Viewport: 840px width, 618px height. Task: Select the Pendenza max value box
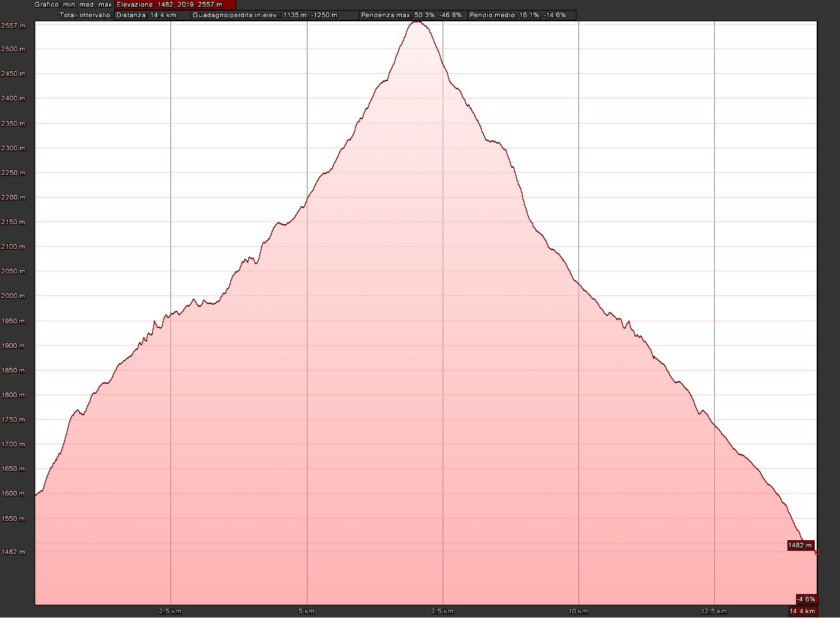click(413, 15)
